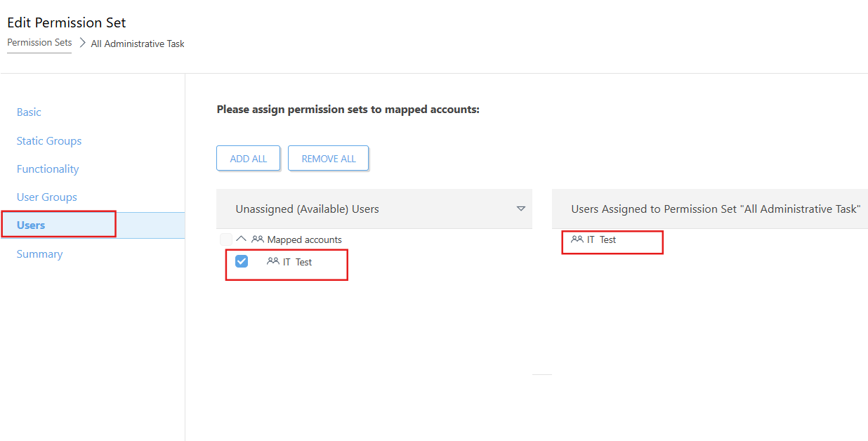868x441 pixels.
Task: Go to the Functionality section
Action: 48,169
